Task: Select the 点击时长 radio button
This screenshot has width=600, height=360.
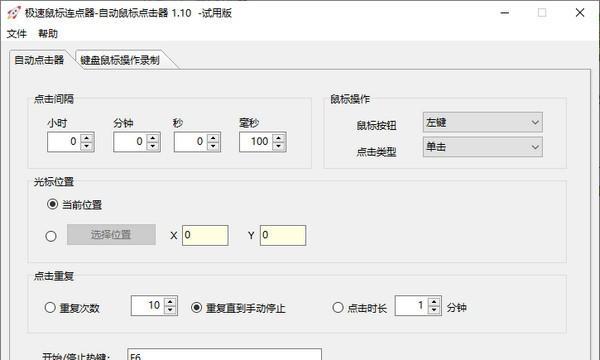Action: click(338, 307)
